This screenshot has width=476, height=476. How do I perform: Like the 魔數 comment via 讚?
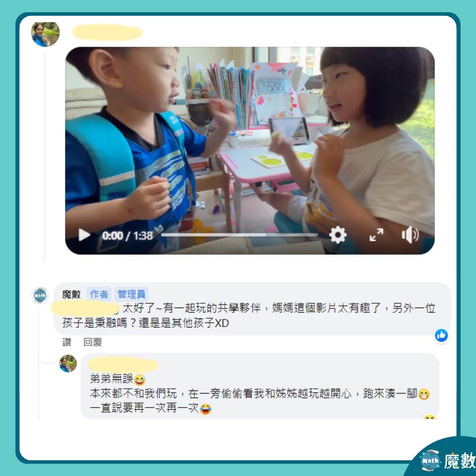(x=67, y=342)
